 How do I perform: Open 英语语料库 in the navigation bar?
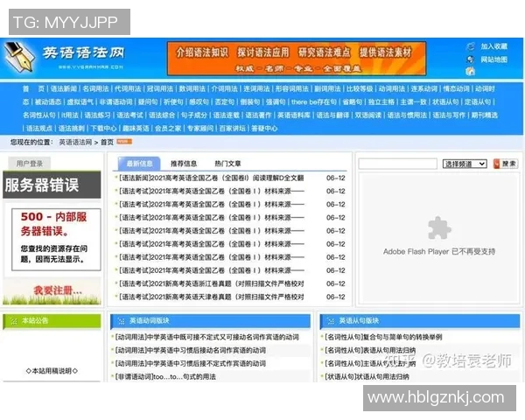[x=294, y=115]
